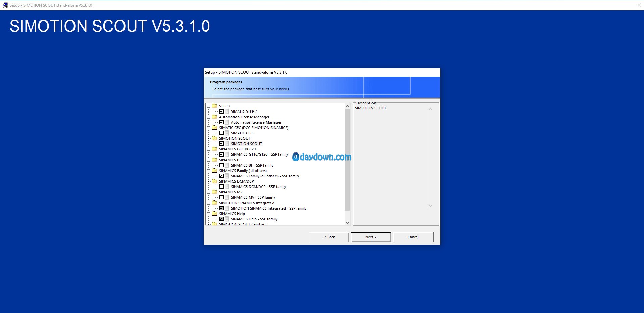The width and height of the screenshot is (644, 313).
Task: Collapse the SIMOTION SINAMICS Integrated node
Action: pos(209,203)
